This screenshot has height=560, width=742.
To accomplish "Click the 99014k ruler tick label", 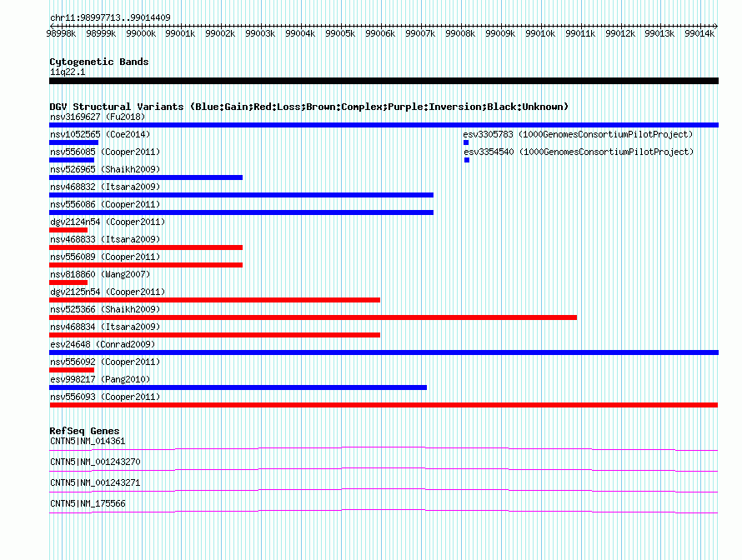I will (x=699, y=33).
